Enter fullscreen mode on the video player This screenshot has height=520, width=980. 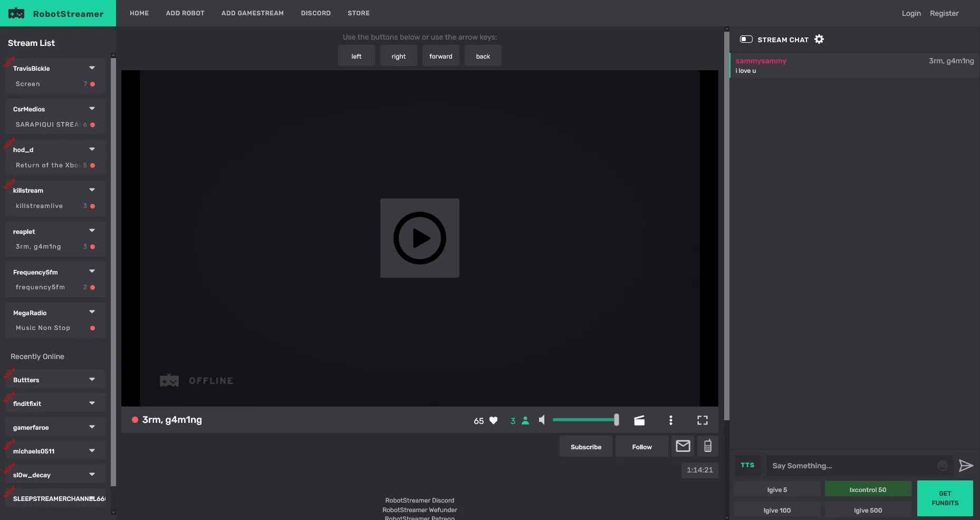702,420
